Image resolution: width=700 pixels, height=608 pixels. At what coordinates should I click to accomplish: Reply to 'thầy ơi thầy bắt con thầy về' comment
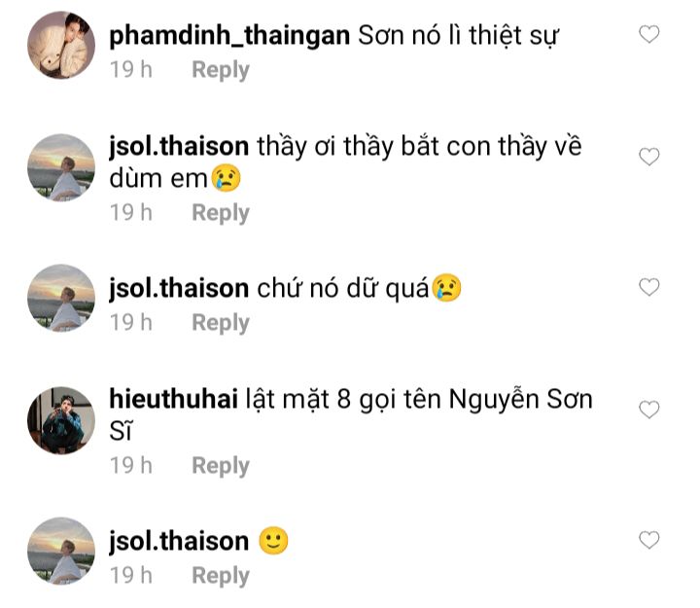[x=221, y=213]
